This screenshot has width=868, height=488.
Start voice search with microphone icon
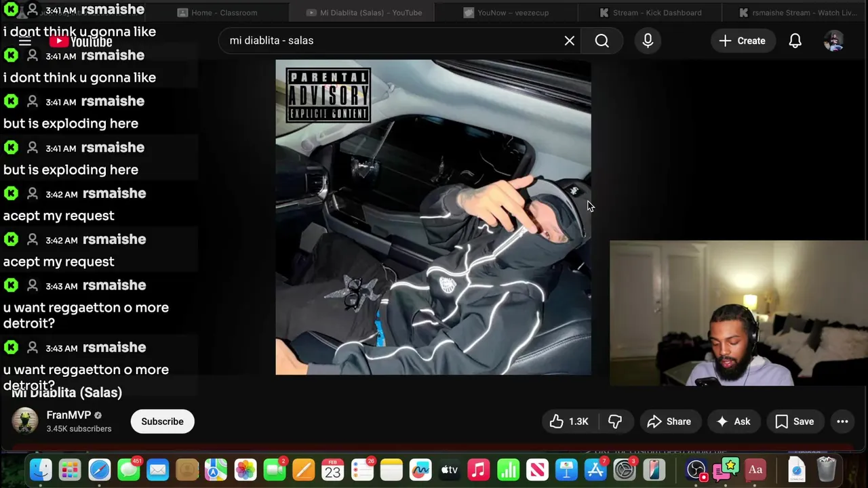point(648,41)
